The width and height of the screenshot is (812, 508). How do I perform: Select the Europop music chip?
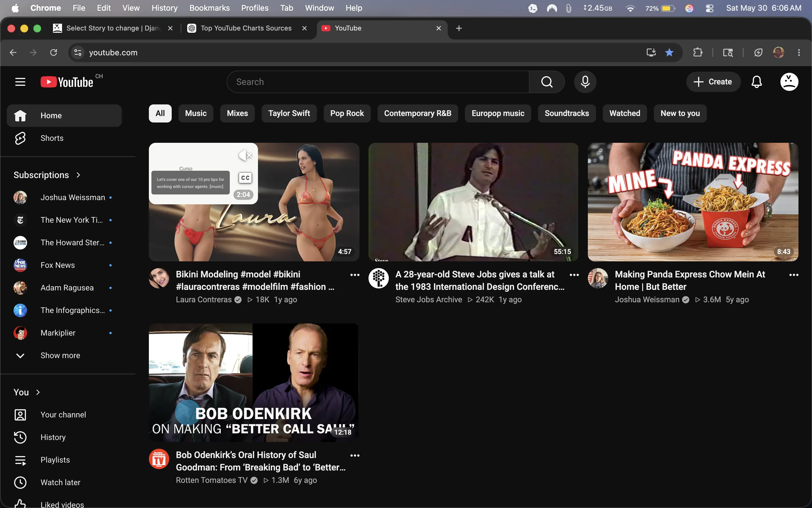(x=498, y=113)
